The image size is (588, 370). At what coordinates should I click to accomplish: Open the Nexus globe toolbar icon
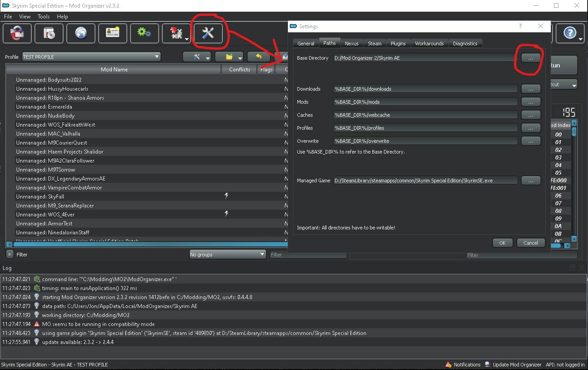(81, 33)
